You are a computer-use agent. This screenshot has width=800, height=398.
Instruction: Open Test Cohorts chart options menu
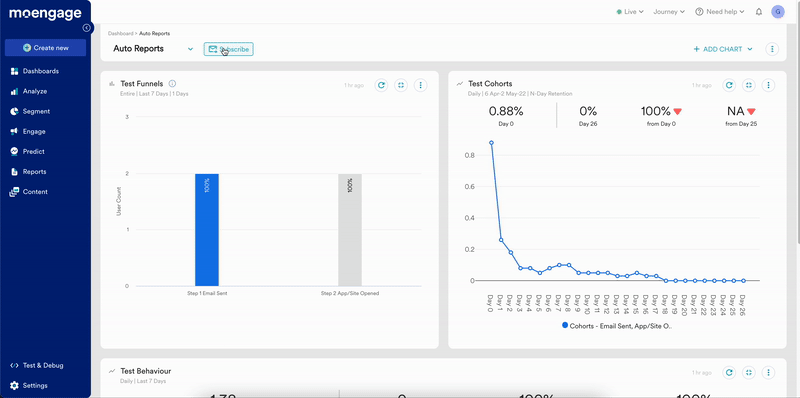click(x=768, y=85)
